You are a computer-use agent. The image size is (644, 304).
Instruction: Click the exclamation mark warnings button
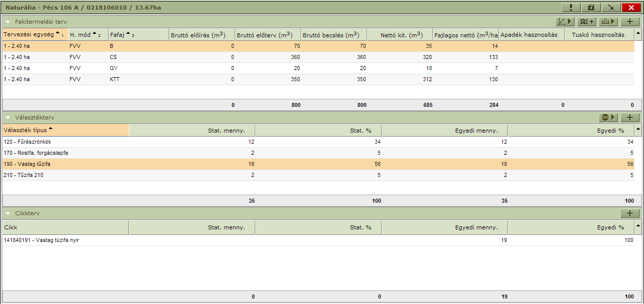pyautogui.click(x=571, y=8)
